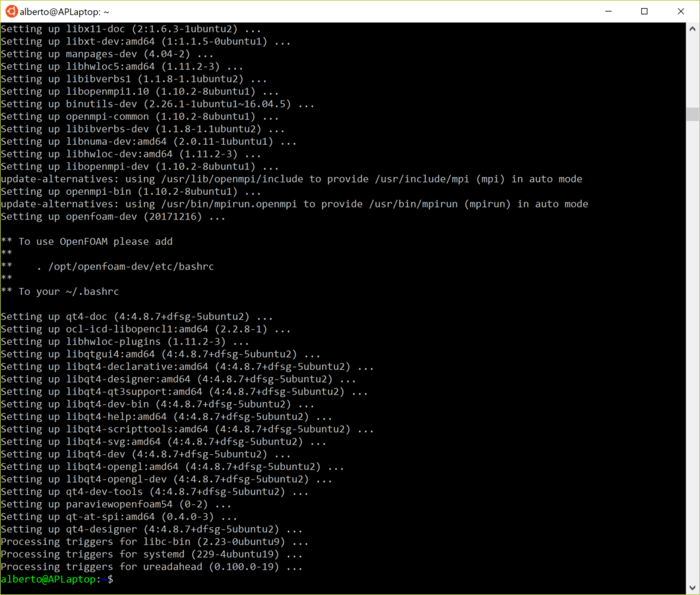Click the scrollbar up arrow

692,29
